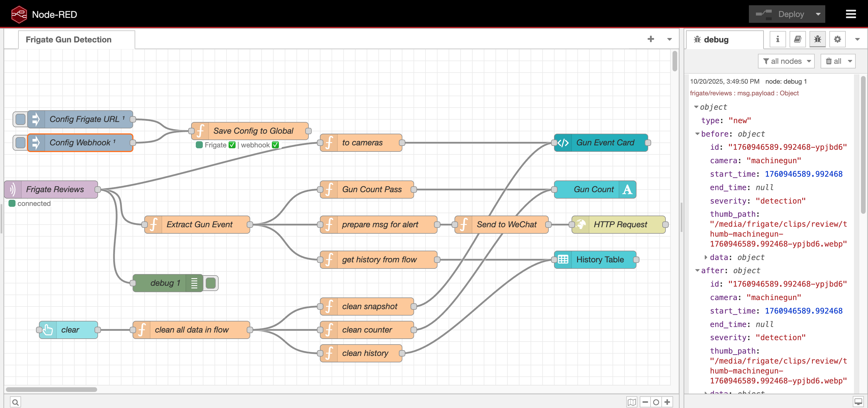Click the search flows magnifier icon
The image size is (868, 408).
tap(15, 402)
